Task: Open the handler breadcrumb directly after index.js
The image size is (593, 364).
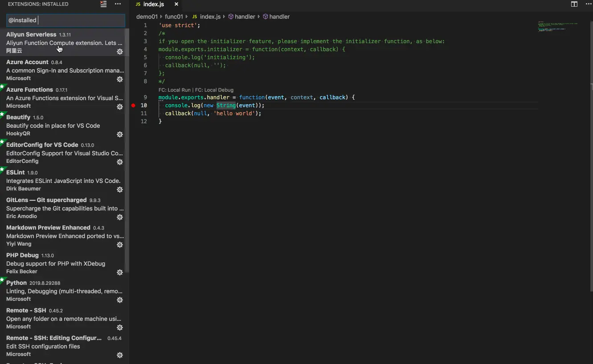Action: point(241,16)
